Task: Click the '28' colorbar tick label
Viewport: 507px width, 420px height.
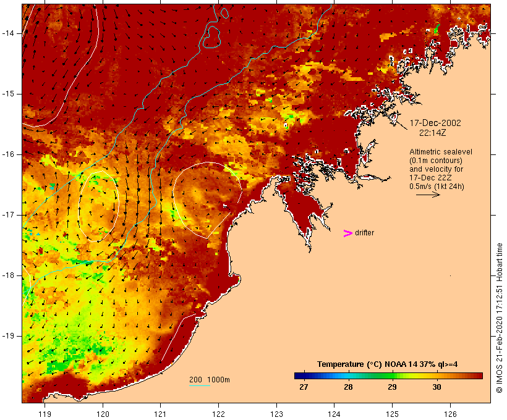Action: [348, 387]
